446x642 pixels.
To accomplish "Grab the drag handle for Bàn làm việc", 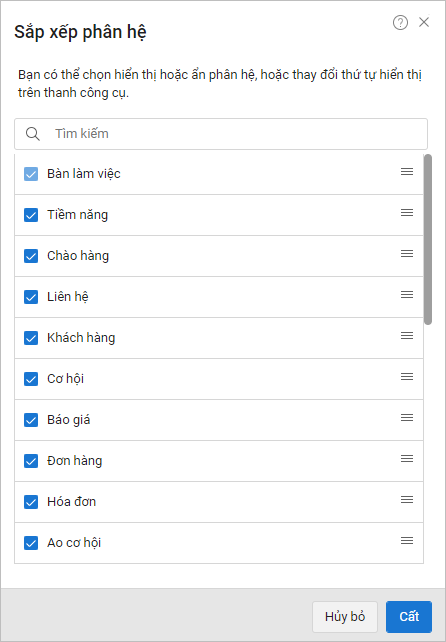I will 407,172.
